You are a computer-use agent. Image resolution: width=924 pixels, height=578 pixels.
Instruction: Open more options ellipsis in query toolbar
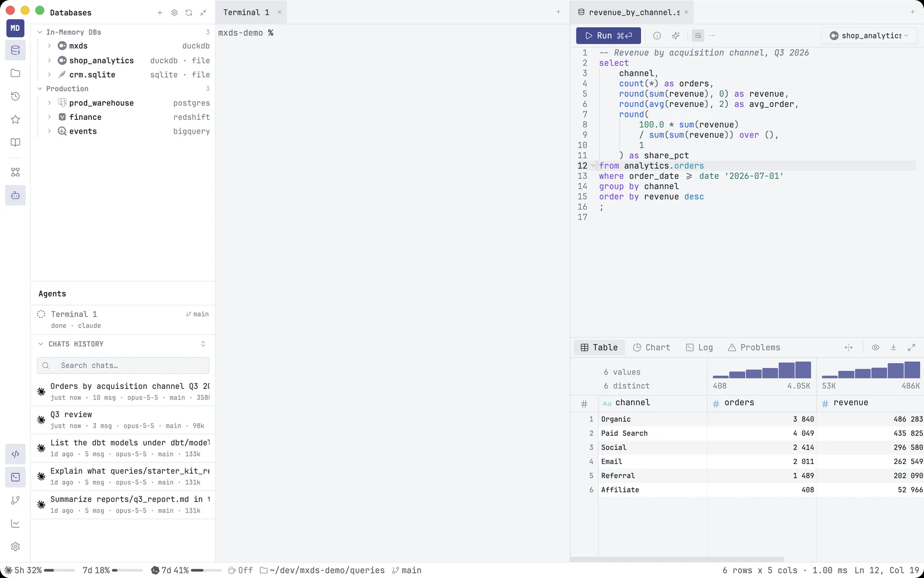(x=713, y=35)
